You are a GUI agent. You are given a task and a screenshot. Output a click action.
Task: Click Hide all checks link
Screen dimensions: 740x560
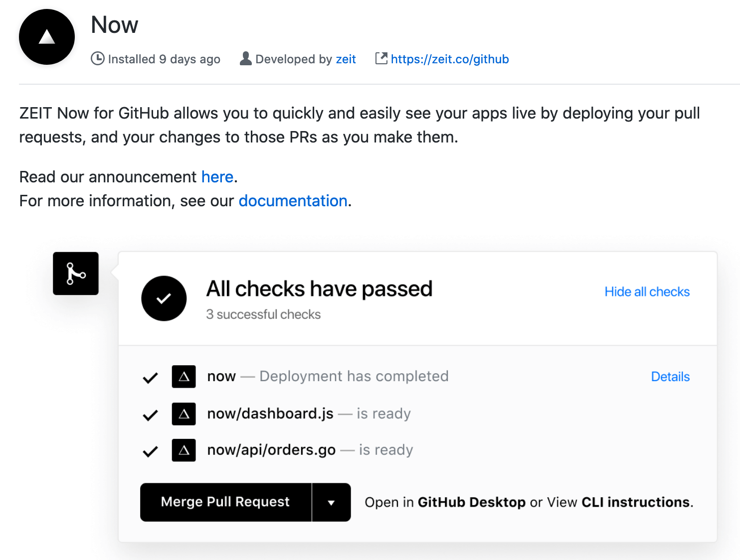point(647,291)
